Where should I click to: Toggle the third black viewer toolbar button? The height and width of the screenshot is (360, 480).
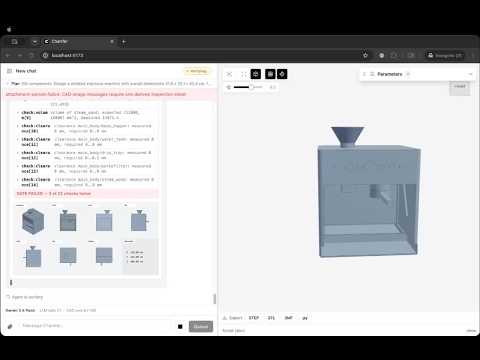pyautogui.click(x=282, y=74)
